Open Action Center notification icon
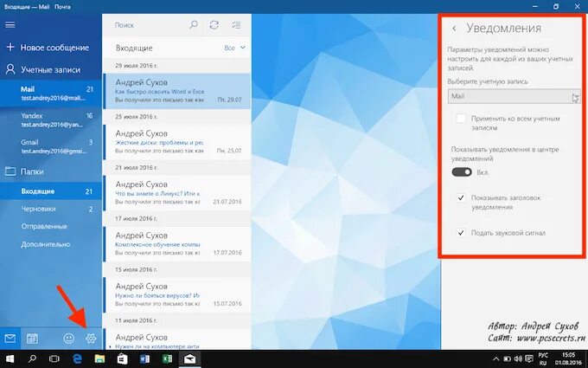This screenshot has height=368, width=588. point(529,359)
